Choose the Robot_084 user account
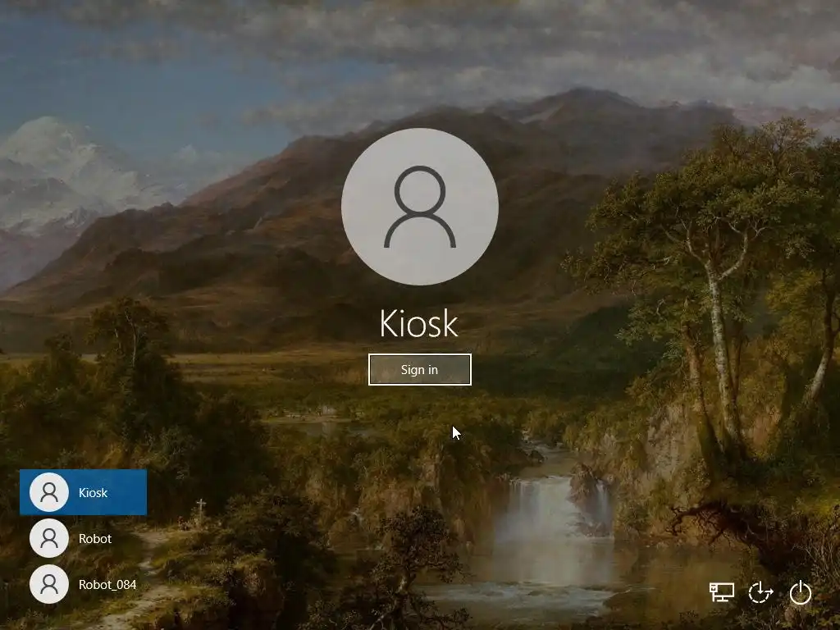The width and height of the screenshot is (840, 630). click(83, 584)
